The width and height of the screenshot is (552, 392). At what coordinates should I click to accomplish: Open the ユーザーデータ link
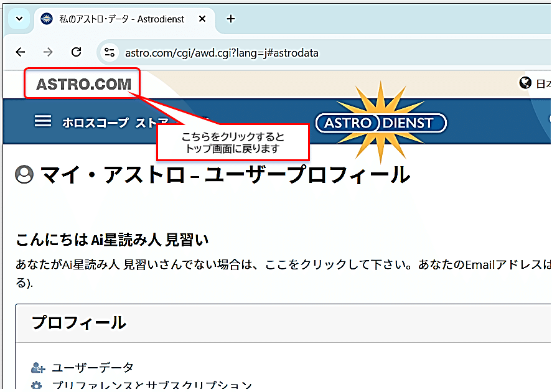(x=93, y=368)
